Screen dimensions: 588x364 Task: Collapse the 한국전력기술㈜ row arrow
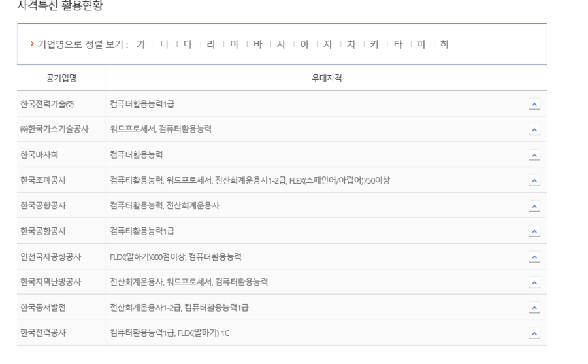pyautogui.click(x=534, y=104)
